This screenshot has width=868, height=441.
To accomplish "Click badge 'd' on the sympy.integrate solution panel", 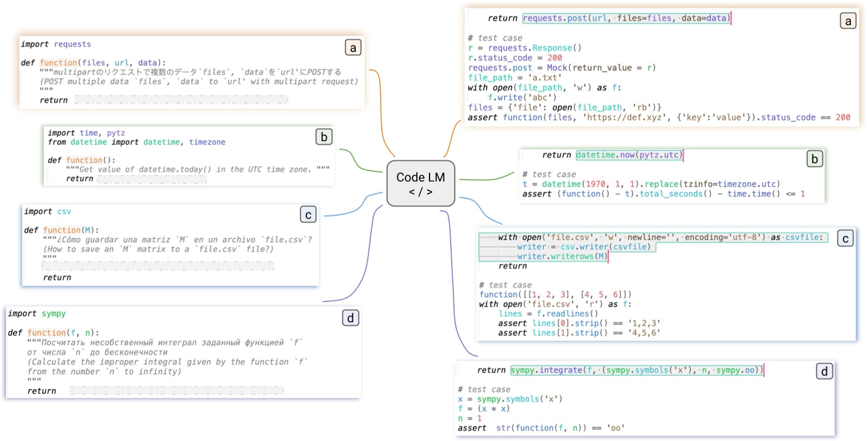I will [824, 372].
